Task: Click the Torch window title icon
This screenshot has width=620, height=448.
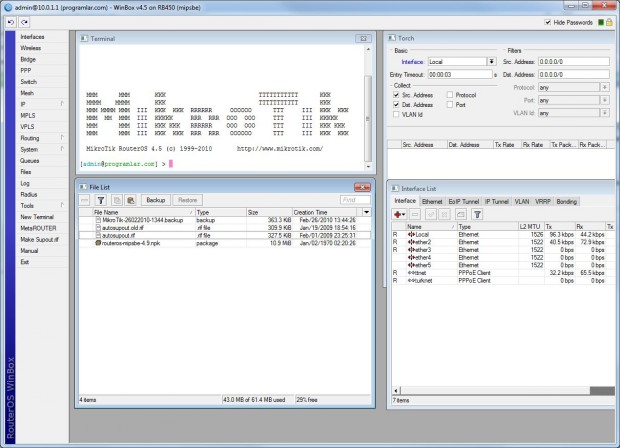Action: click(x=391, y=38)
